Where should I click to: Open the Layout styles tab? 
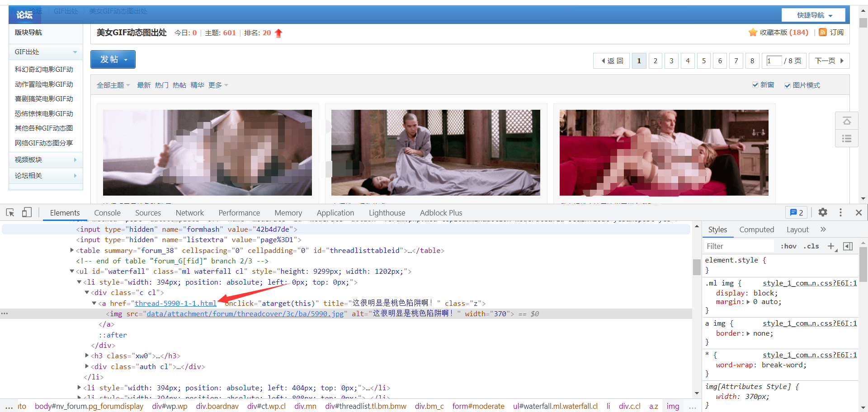click(797, 229)
